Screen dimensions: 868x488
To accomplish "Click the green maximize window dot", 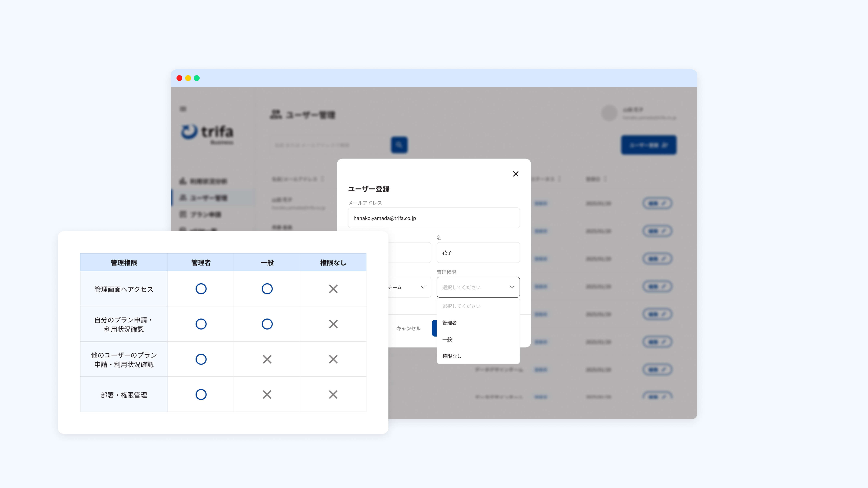I will [x=197, y=78].
